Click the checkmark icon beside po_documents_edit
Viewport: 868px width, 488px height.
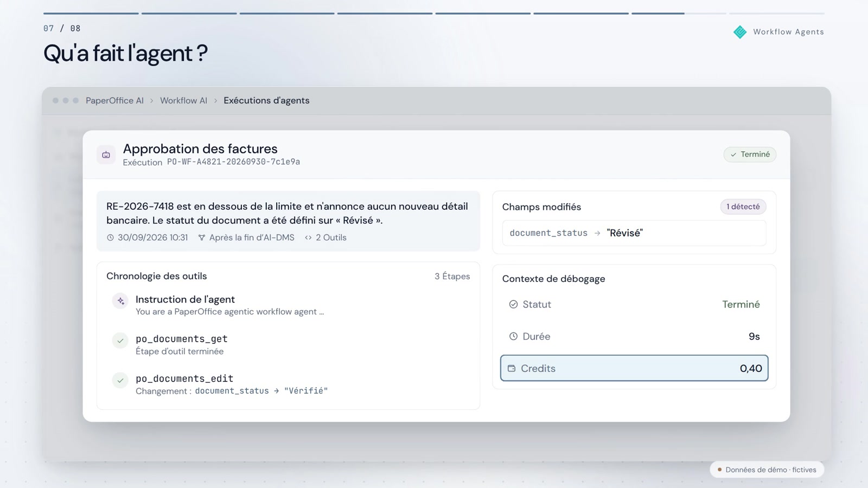coord(120,380)
